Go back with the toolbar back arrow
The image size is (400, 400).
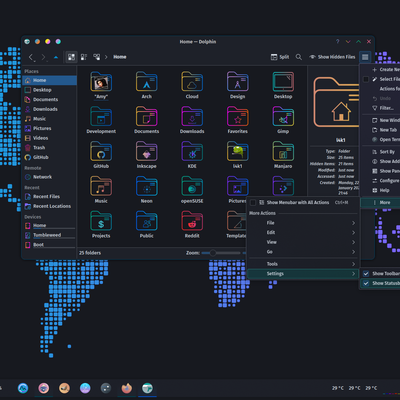[31, 57]
